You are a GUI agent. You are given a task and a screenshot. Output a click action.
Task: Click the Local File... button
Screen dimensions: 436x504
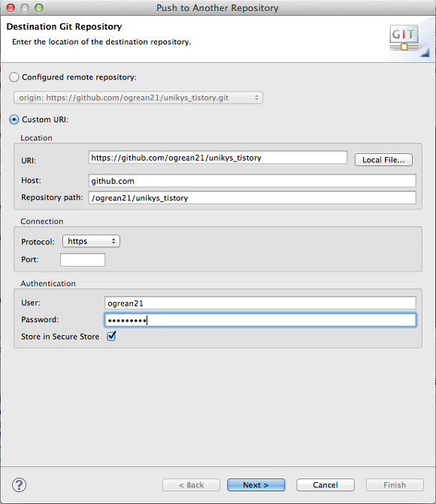click(x=383, y=160)
